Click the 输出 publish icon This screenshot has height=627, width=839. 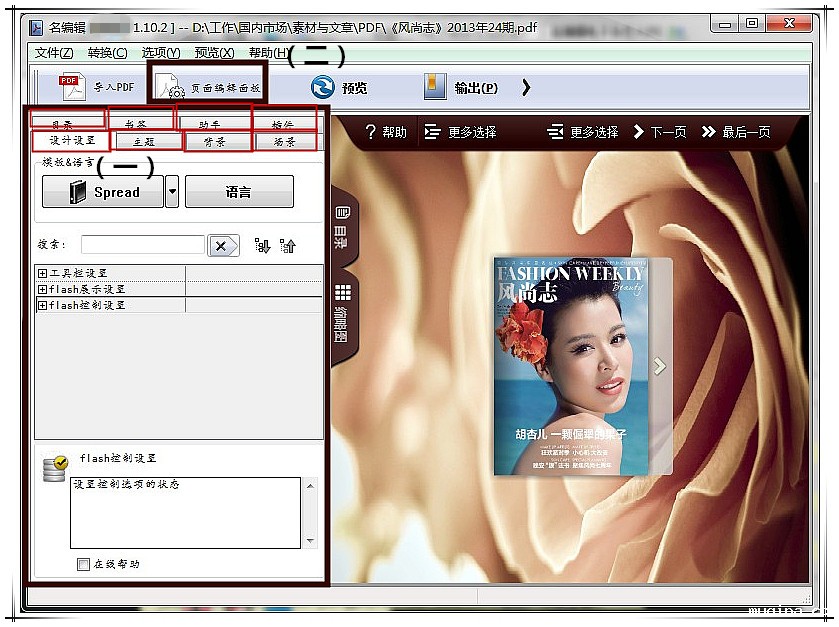point(434,87)
